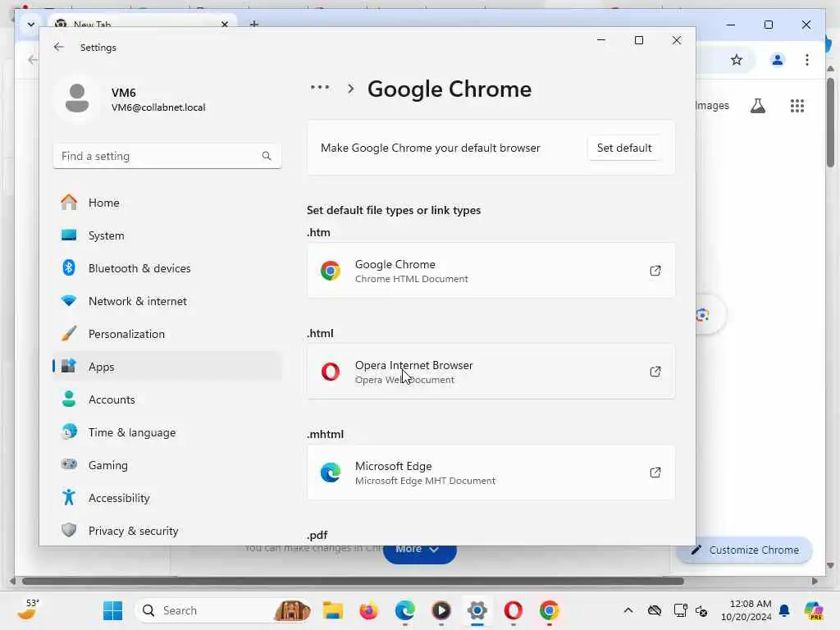Change .html default from Opera Internet Browser
This screenshot has width=840, height=630.
coord(491,372)
